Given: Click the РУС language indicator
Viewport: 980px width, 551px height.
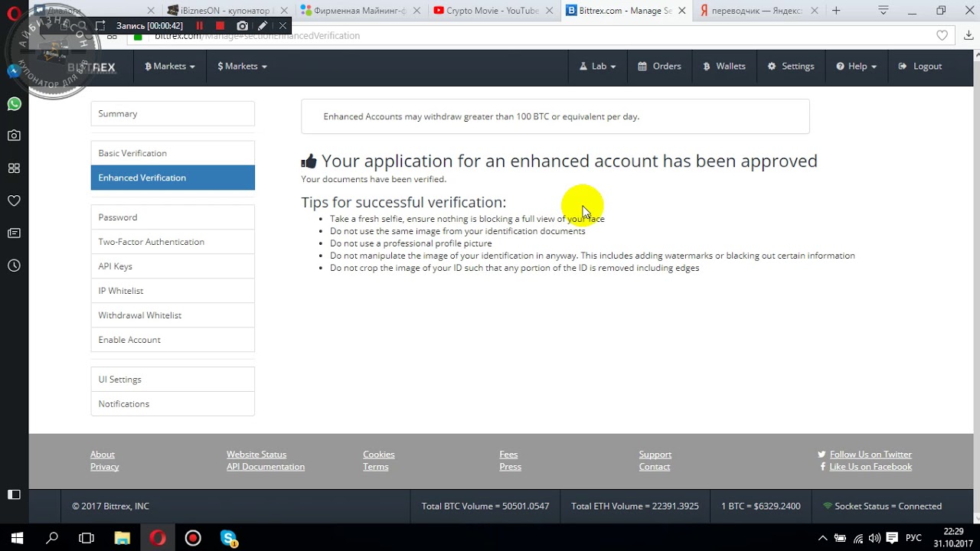Looking at the screenshot, I should (x=913, y=538).
